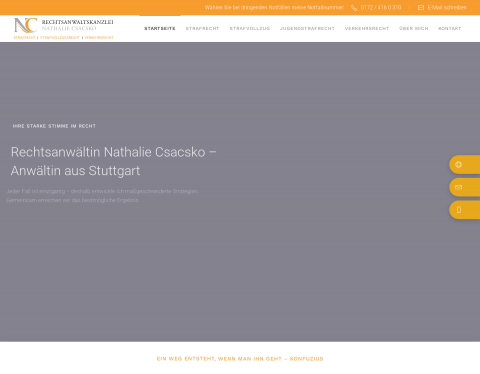Click the envelope icon beside E-Mail schreiben
This screenshot has height=374, width=480.
tap(421, 8)
